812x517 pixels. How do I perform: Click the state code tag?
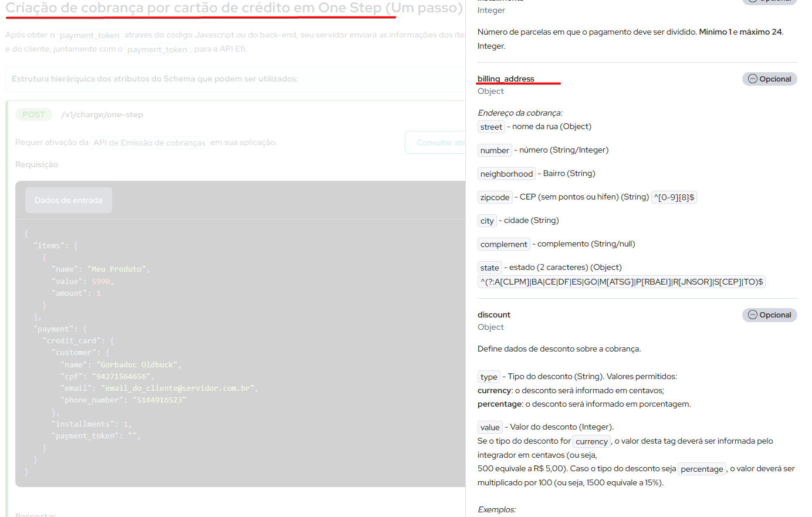point(489,268)
